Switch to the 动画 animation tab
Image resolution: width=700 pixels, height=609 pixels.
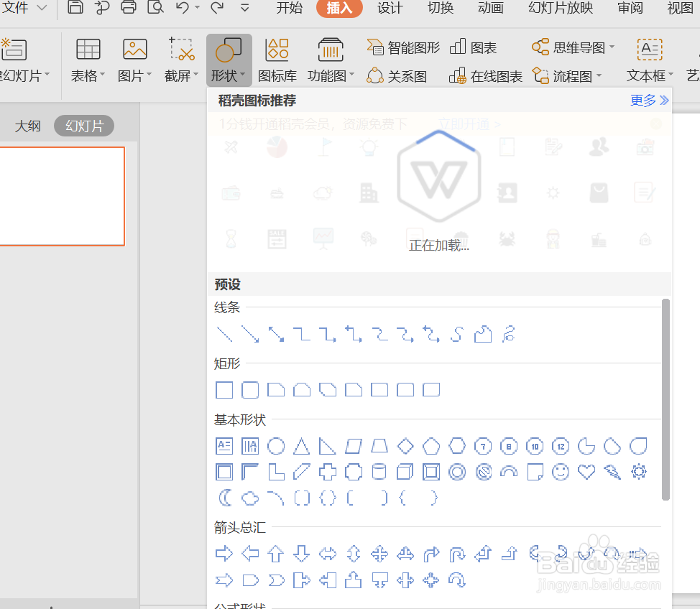coord(491,8)
